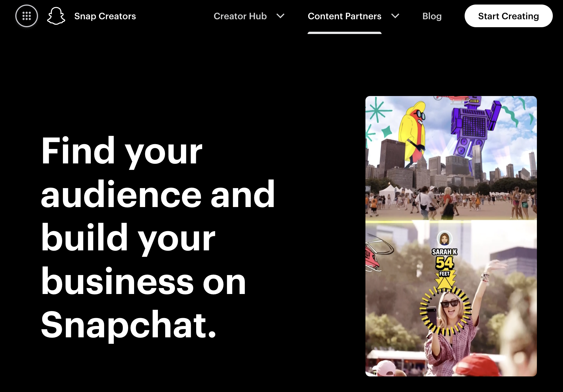Open the apps grid launcher icon

click(27, 16)
